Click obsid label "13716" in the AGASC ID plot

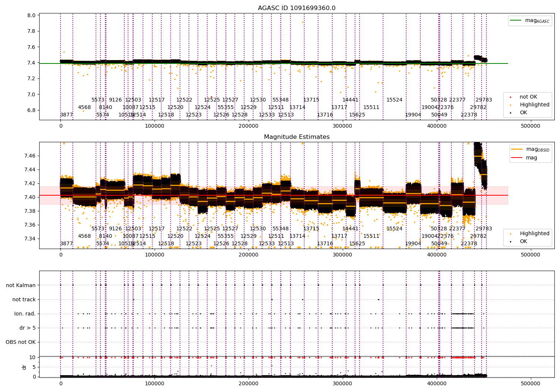[325, 115]
